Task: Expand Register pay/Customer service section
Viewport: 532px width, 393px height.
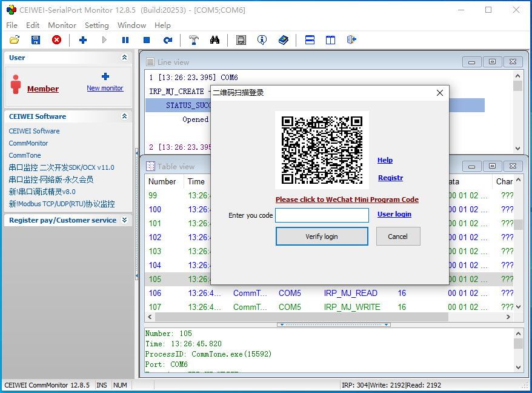Action: tap(124, 220)
